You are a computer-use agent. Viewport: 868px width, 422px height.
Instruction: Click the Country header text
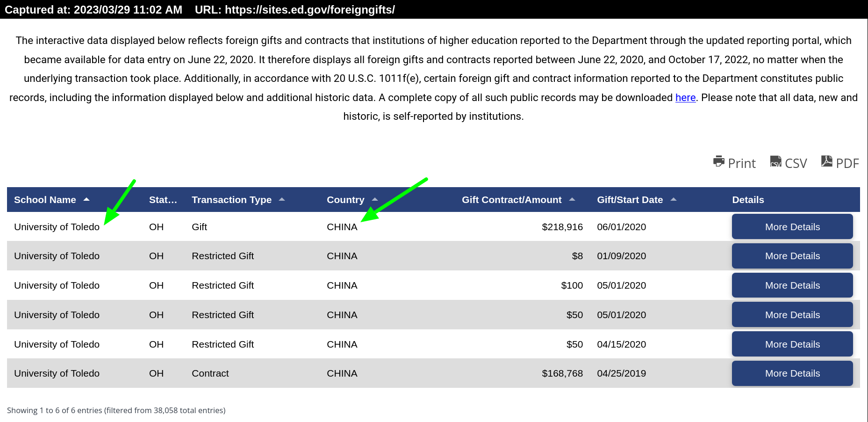[345, 200]
